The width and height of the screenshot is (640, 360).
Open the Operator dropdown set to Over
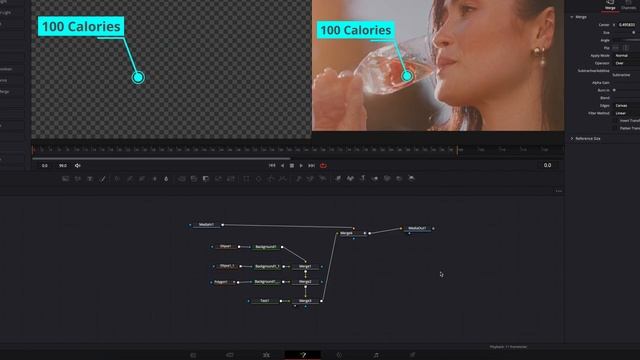pyautogui.click(x=627, y=63)
